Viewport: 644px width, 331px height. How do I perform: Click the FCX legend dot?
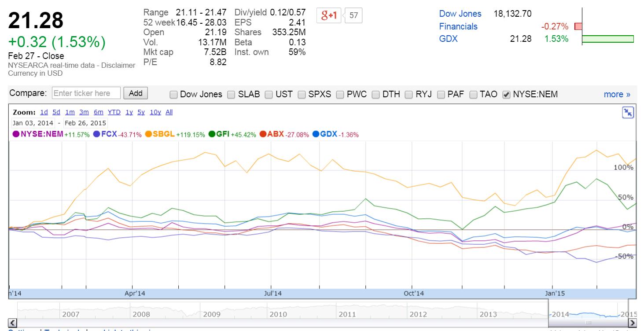[x=96, y=134]
